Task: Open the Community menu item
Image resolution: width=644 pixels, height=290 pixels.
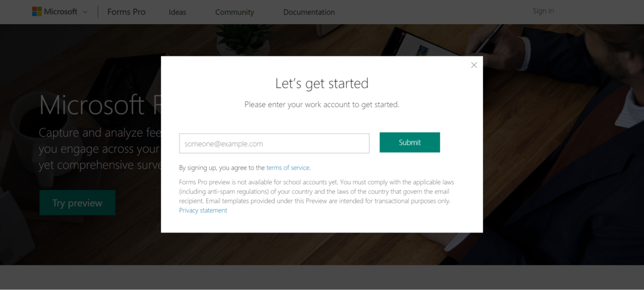Action: (x=235, y=12)
